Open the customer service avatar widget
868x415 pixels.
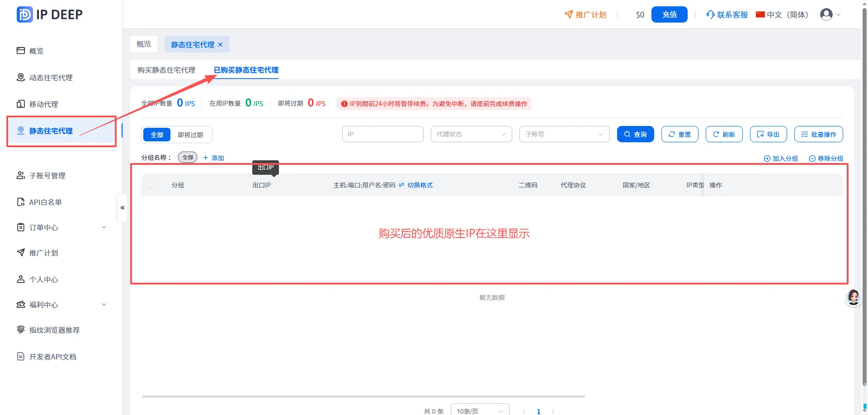coord(854,298)
